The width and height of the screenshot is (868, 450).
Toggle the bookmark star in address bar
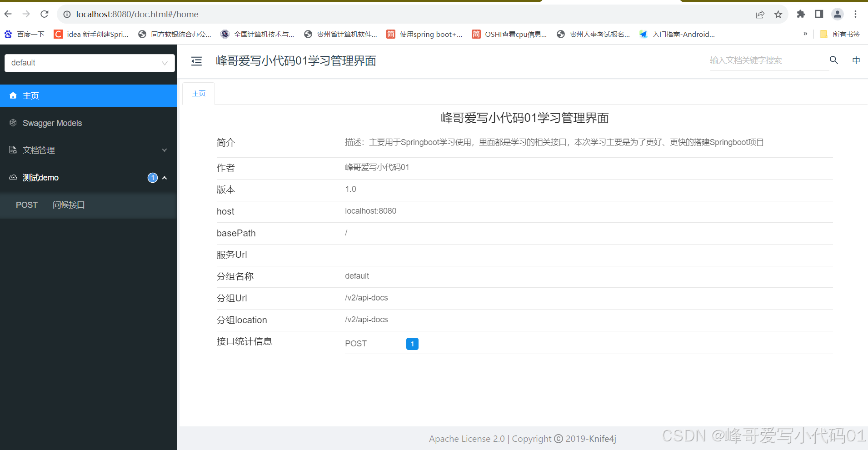(778, 14)
